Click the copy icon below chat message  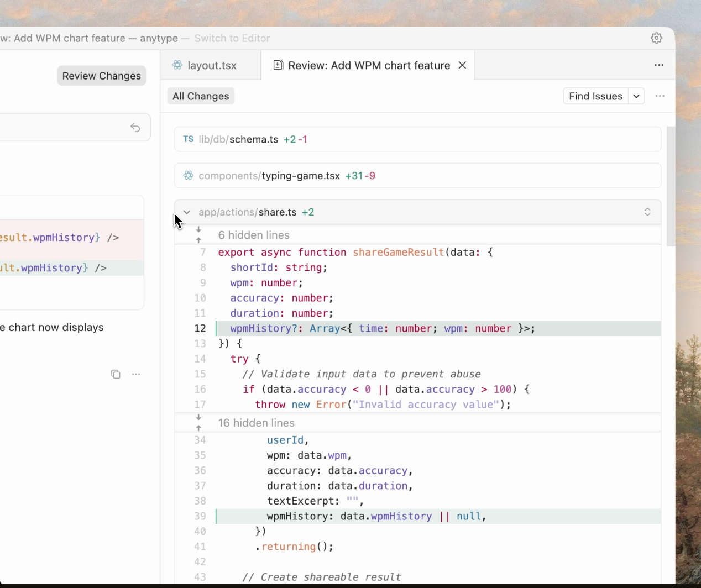116,374
